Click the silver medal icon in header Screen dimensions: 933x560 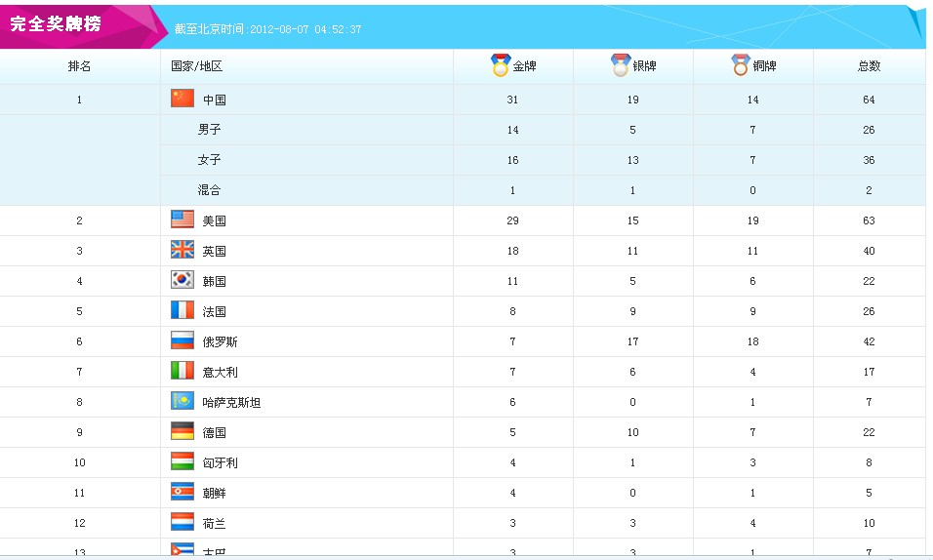621,65
